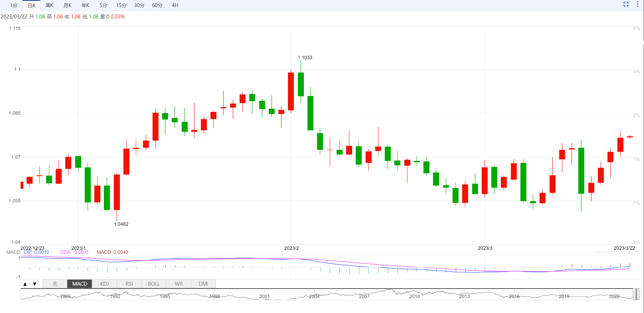This screenshot has width=644, height=313.
Task: Switch to the 5分 timeframe tab
Action: [x=103, y=5]
